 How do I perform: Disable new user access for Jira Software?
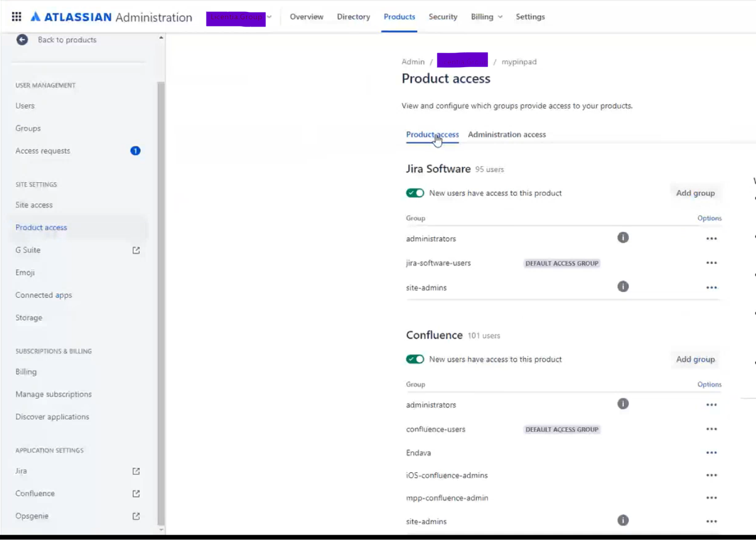click(x=415, y=192)
